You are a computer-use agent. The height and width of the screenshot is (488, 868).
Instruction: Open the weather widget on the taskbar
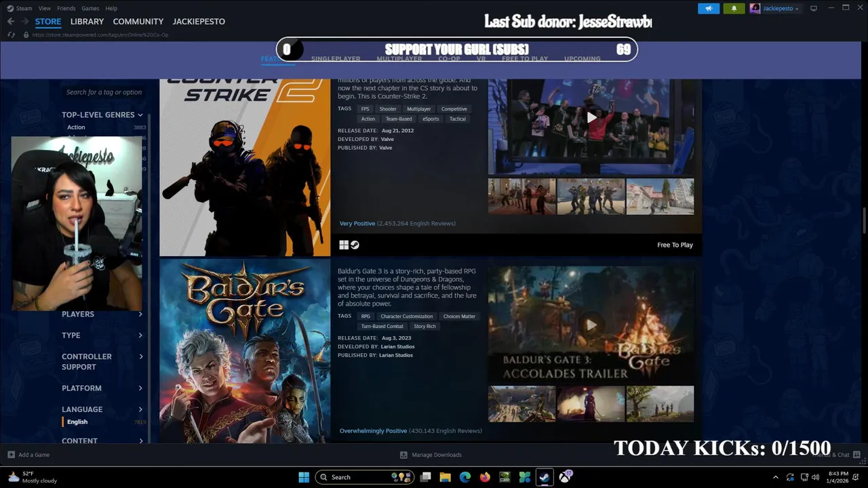(32, 477)
